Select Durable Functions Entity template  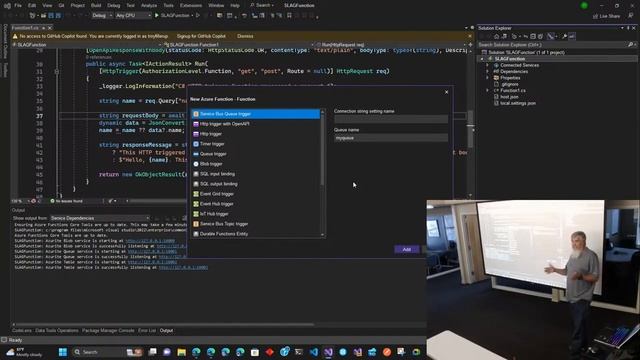pyautogui.click(x=256, y=234)
